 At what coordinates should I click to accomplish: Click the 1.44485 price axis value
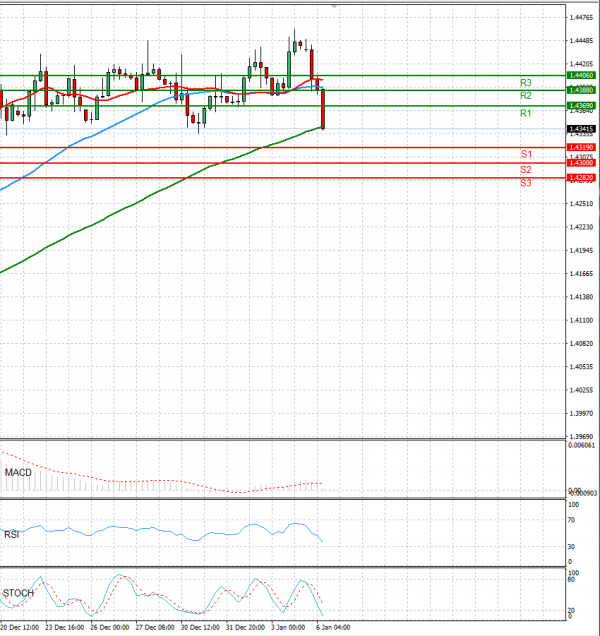(581, 41)
